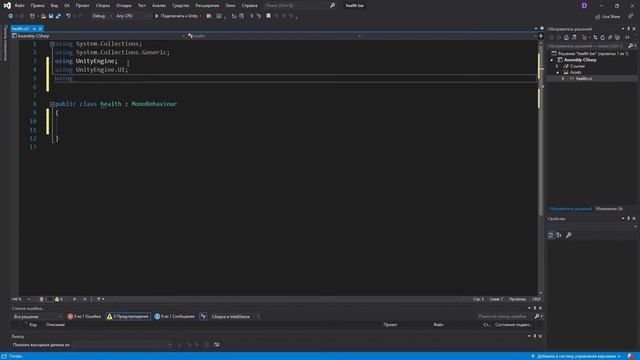Screen dimensions: 640x360
Task: Open the Справка menu
Action: (x=249, y=6)
